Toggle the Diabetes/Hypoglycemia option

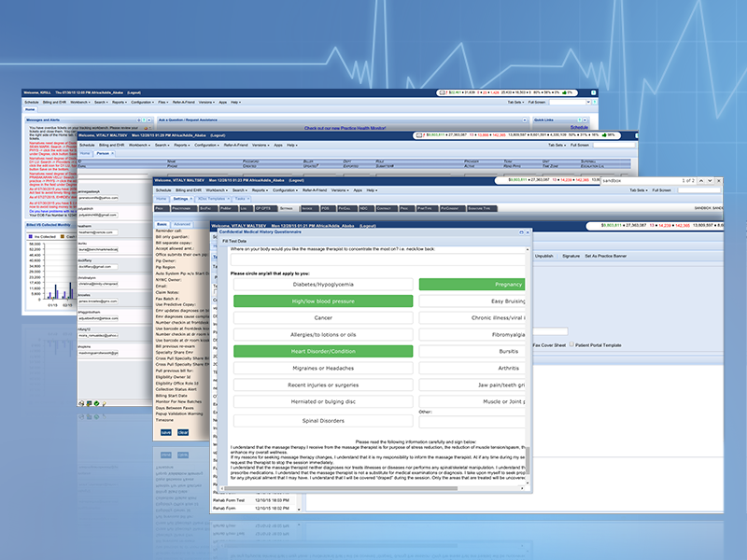coord(323,285)
